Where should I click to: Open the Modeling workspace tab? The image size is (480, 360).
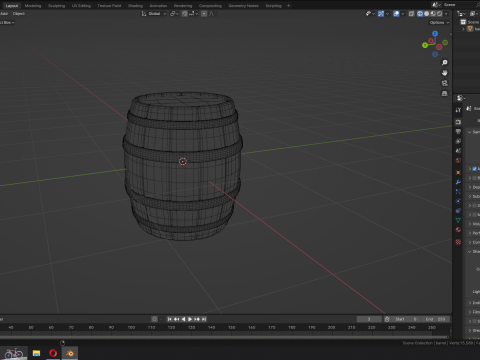[33, 6]
